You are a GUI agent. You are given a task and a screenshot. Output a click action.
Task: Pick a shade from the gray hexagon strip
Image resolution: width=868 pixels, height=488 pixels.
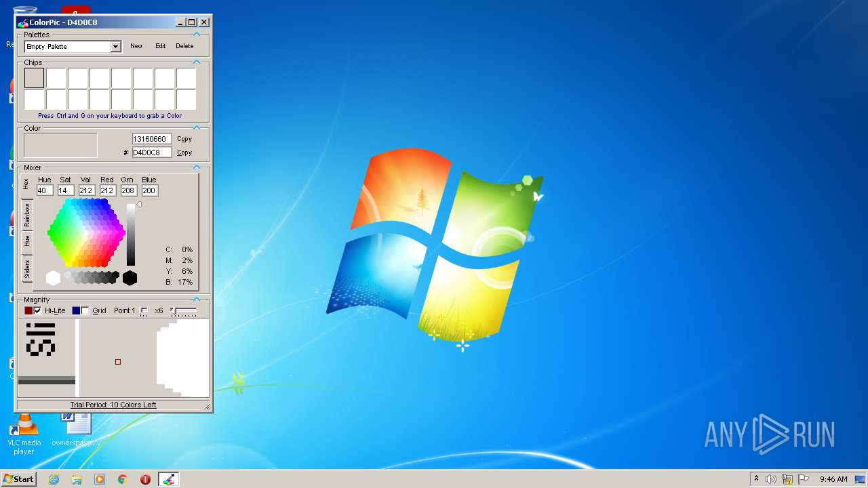(x=92, y=277)
